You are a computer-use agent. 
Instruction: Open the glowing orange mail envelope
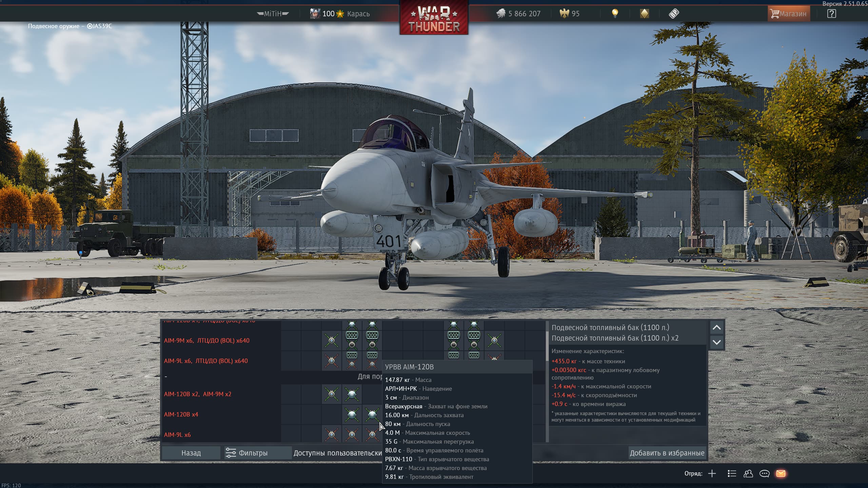(x=781, y=473)
